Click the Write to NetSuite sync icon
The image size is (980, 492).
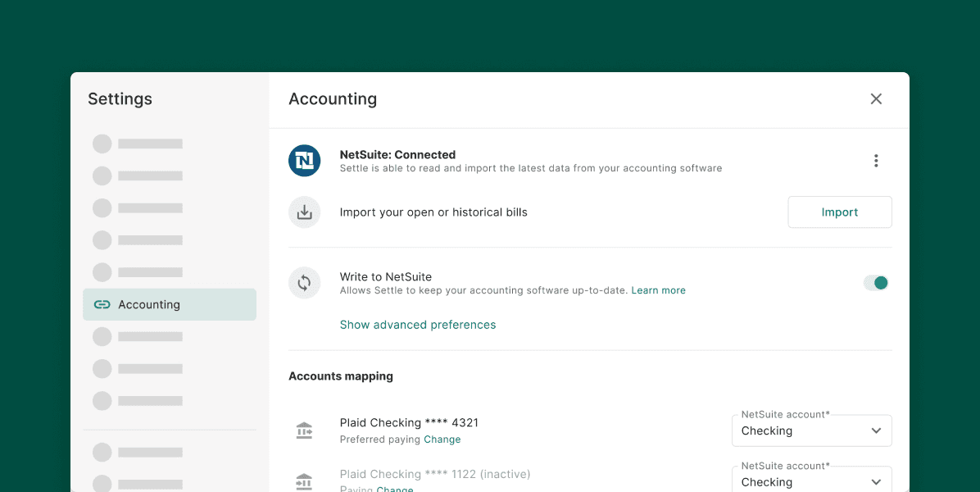[304, 282]
